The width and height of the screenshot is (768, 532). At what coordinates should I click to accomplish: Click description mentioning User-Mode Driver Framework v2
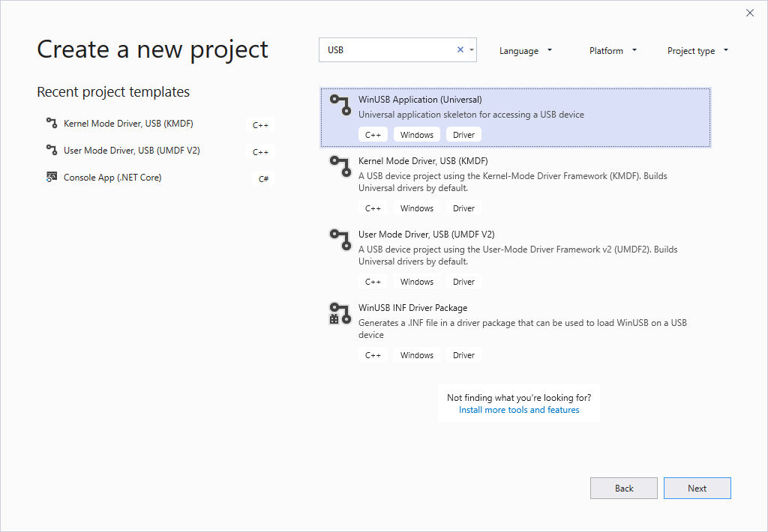point(517,255)
